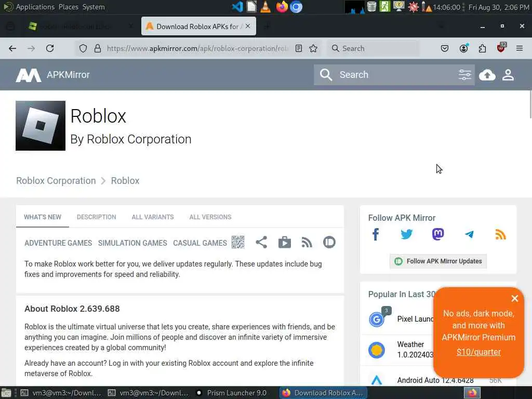Click the Firefox URL address bar

coord(197,48)
